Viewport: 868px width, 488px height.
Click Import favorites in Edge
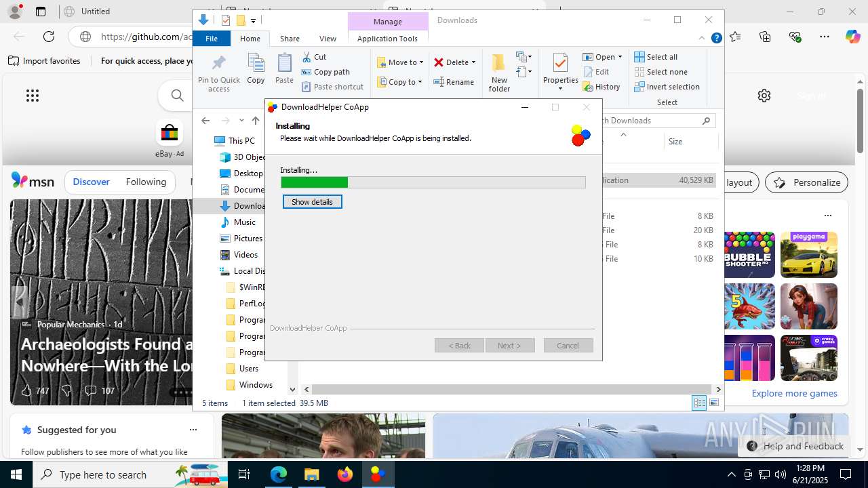45,61
